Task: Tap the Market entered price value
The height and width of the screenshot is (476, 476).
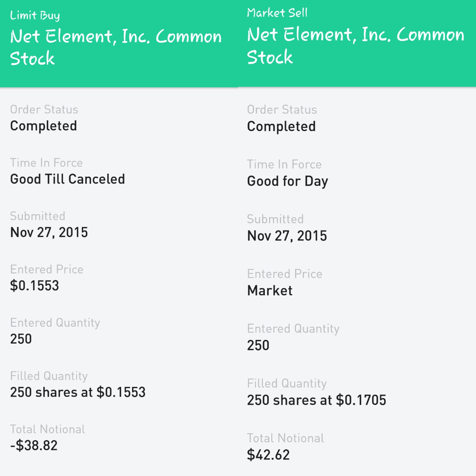Action: point(270,291)
